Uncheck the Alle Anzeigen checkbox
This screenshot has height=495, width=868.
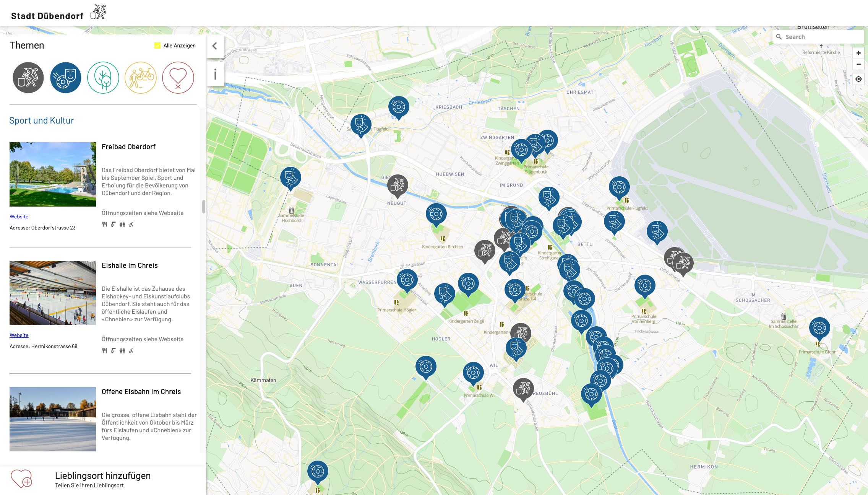point(157,46)
